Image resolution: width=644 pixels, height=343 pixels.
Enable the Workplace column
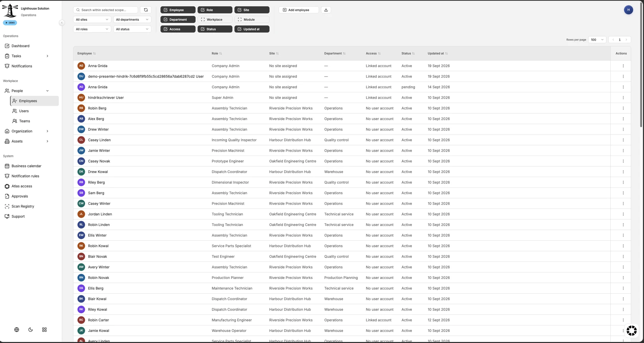click(215, 20)
